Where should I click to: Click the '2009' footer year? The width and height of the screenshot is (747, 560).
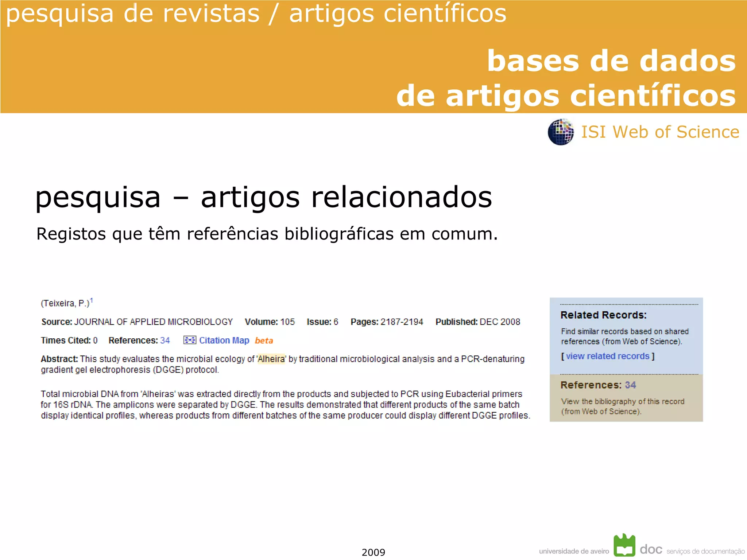pos(373,552)
